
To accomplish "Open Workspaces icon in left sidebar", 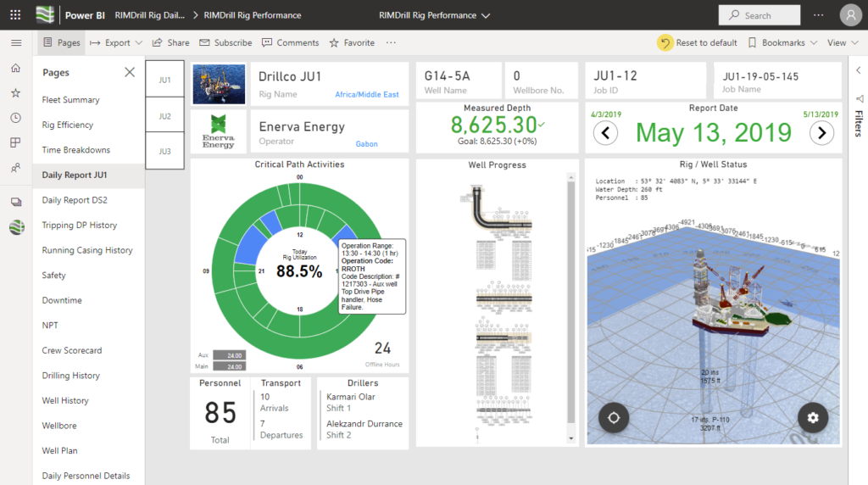I will pyautogui.click(x=16, y=202).
